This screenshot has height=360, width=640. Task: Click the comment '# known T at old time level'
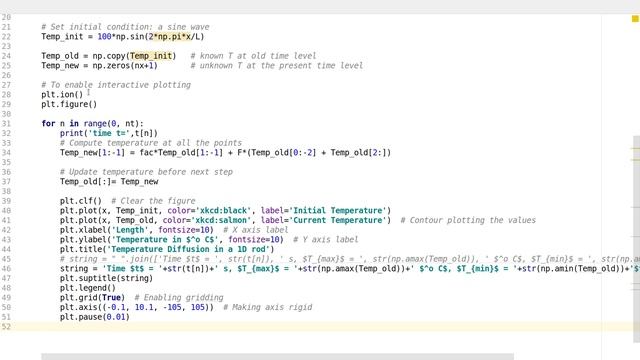(253, 56)
